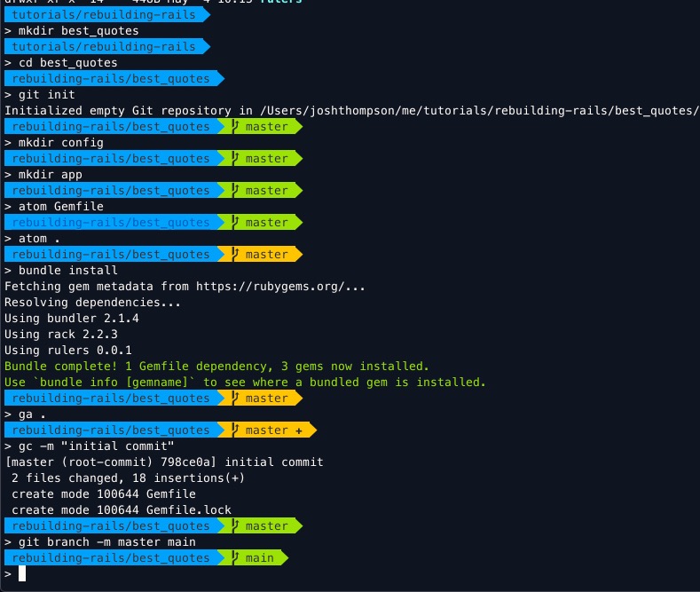Click the blue path segment above "git init"
Viewport: 700px width, 592px height.
coord(114,79)
